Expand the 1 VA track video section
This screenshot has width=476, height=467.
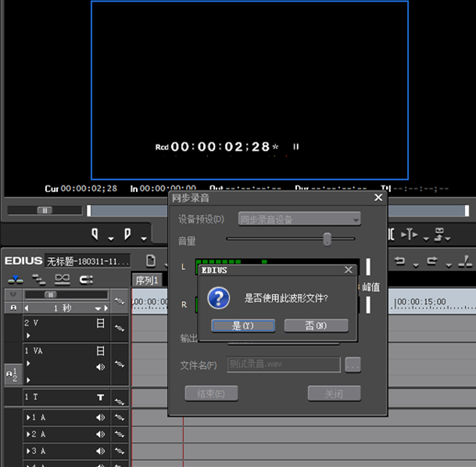point(28,363)
